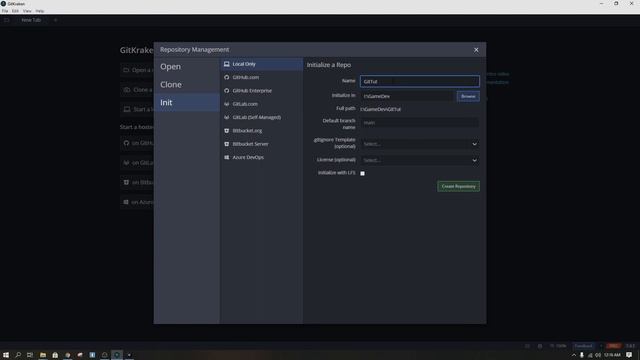The height and width of the screenshot is (360, 640).
Task: Choose the GitLab Self-Managed icon
Action: coord(227,117)
